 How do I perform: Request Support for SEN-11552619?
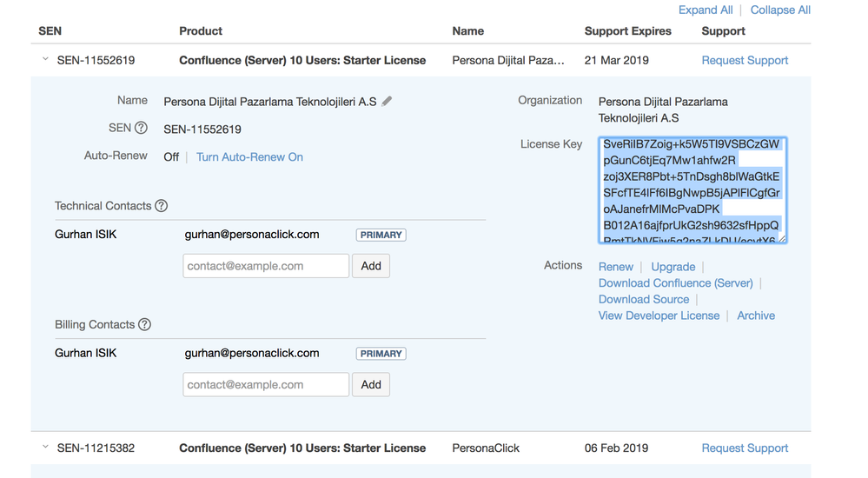click(745, 60)
